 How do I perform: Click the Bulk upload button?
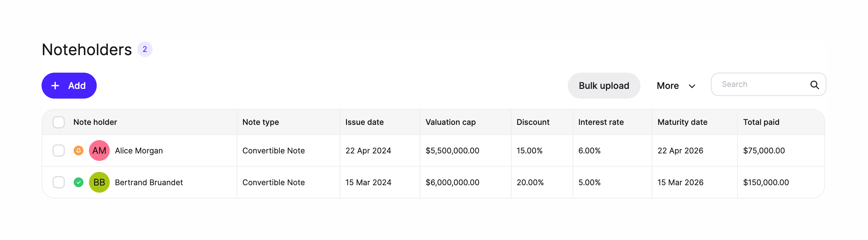tap(603, 86)
